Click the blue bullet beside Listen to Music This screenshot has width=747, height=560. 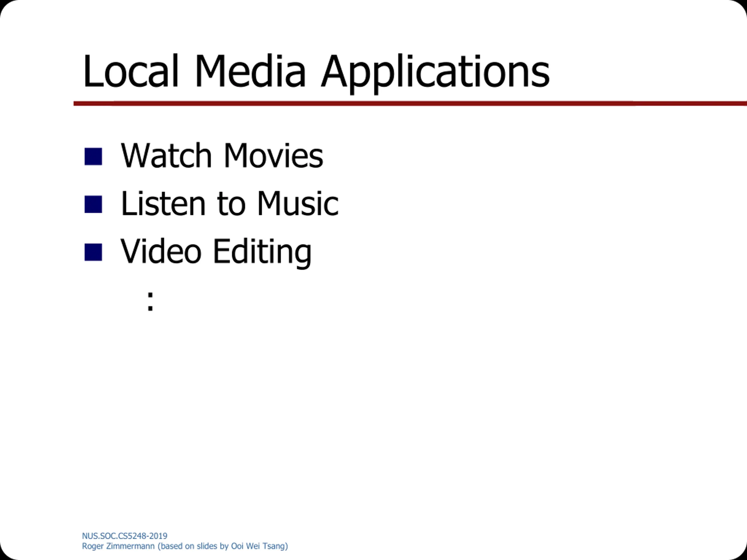coord(93,204)
